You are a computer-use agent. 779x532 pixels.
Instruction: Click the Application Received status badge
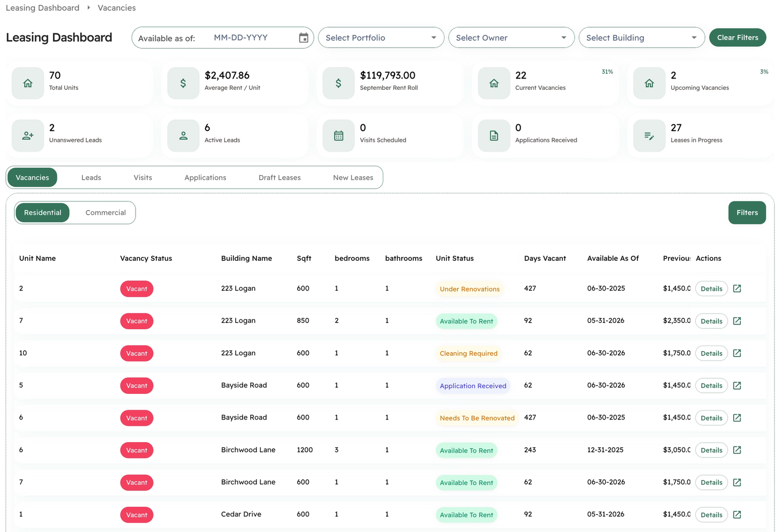point(473,386)
